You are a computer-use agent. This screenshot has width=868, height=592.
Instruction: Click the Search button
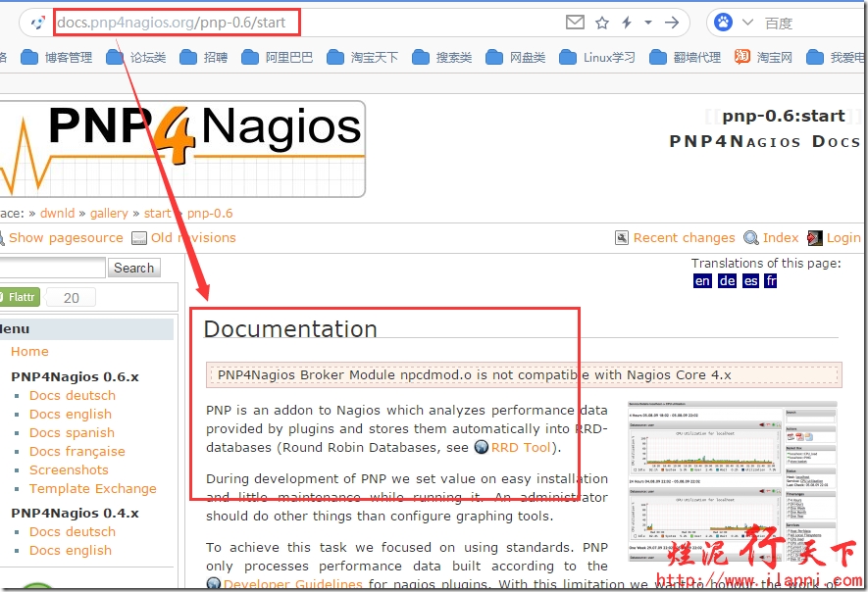[x=134, y=268]
